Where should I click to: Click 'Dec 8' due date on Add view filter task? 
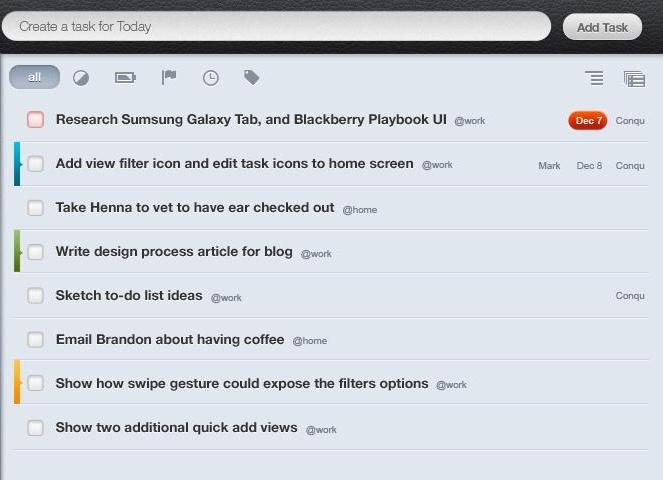pos(589,166)
